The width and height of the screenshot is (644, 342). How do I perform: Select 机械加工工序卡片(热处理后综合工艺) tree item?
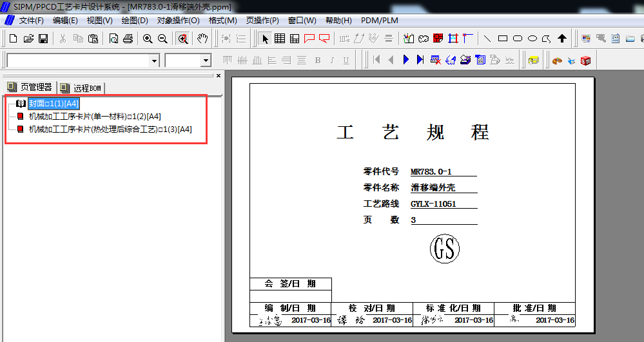point(110,129)
